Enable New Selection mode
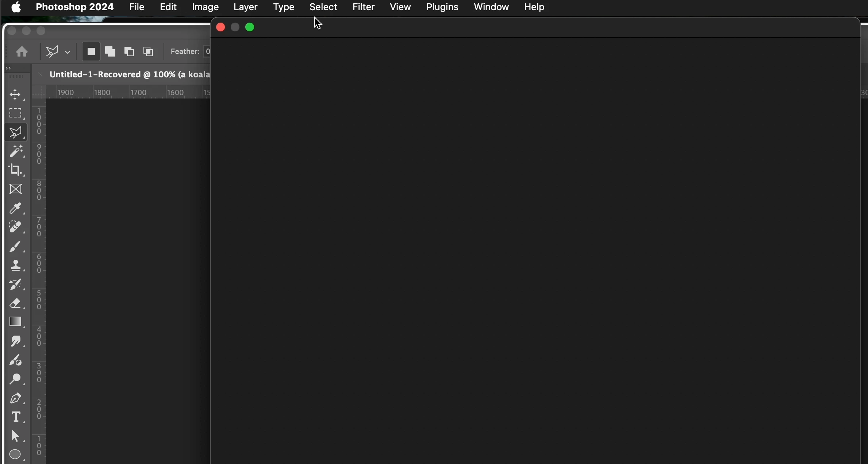 point(91,52)
